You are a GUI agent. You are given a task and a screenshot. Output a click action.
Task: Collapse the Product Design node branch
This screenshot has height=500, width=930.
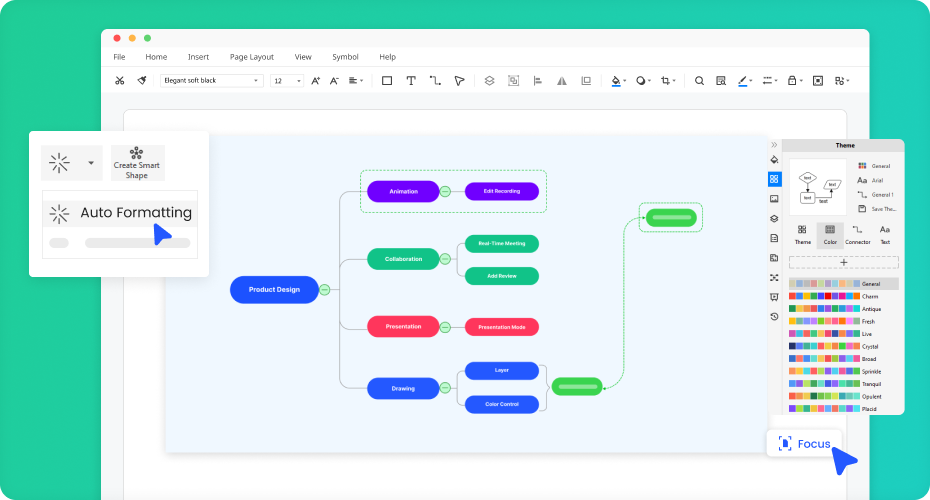point(324,290)
